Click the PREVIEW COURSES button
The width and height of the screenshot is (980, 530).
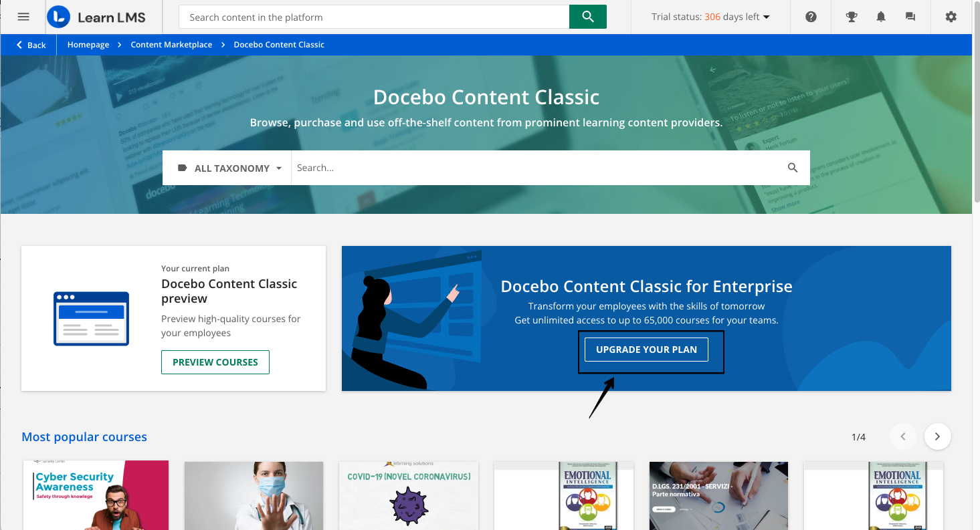click(215, 362)
